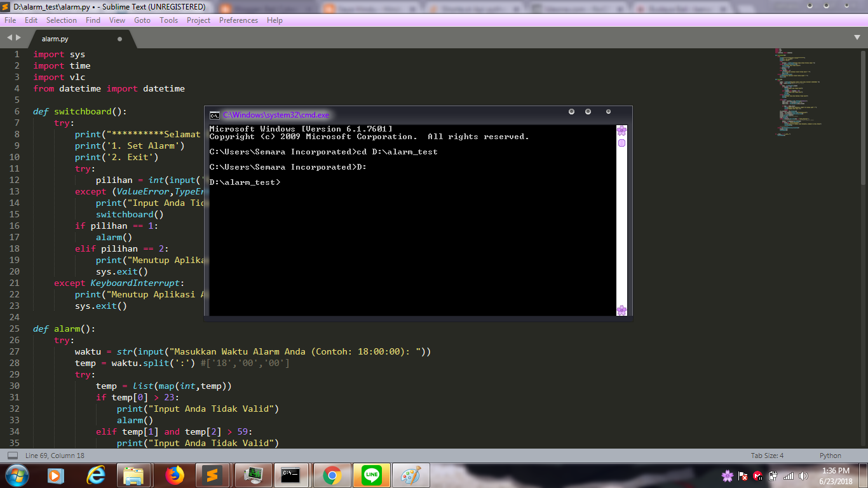Maximize the cmd.exe window

tap(588, 112)
